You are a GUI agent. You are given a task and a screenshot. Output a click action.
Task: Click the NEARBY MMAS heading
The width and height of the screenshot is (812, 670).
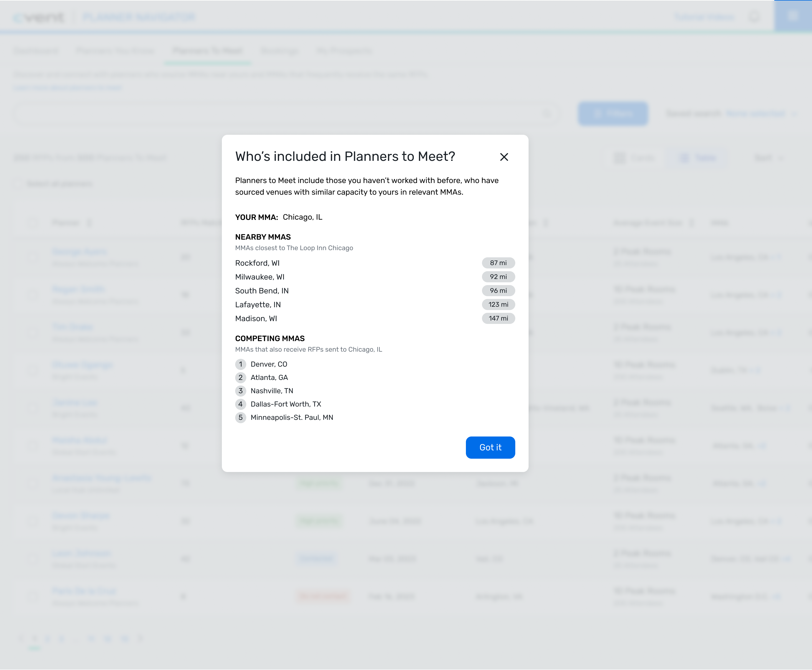click(263, 237)
